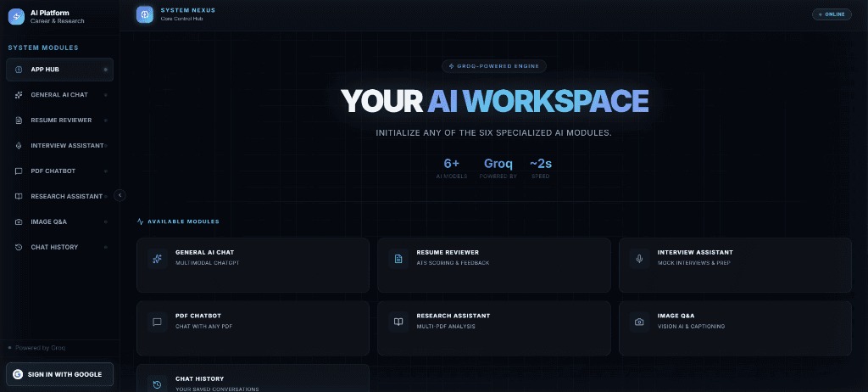Click the 'System Modules' sidebar heading
Screen dimensions: 868x392
coord(43,48)
